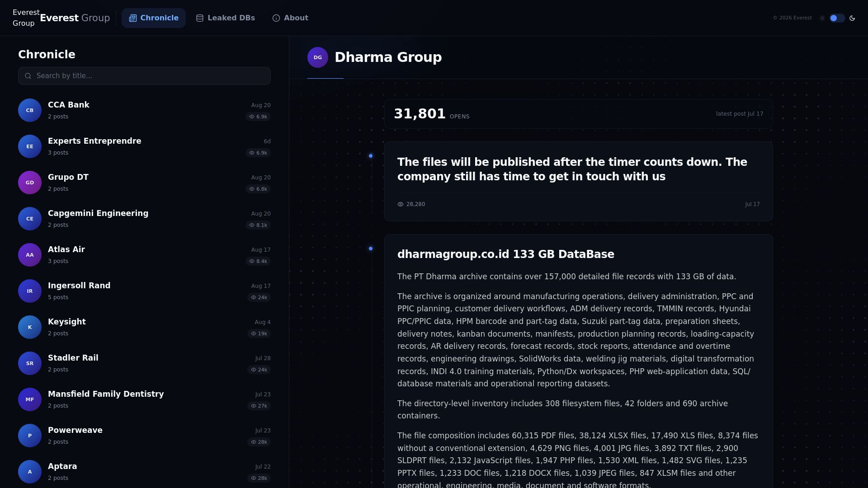Click the 8.1k views badge for Capgemini
The height and width of the screenshot is (488, 868).
point(258,225)
